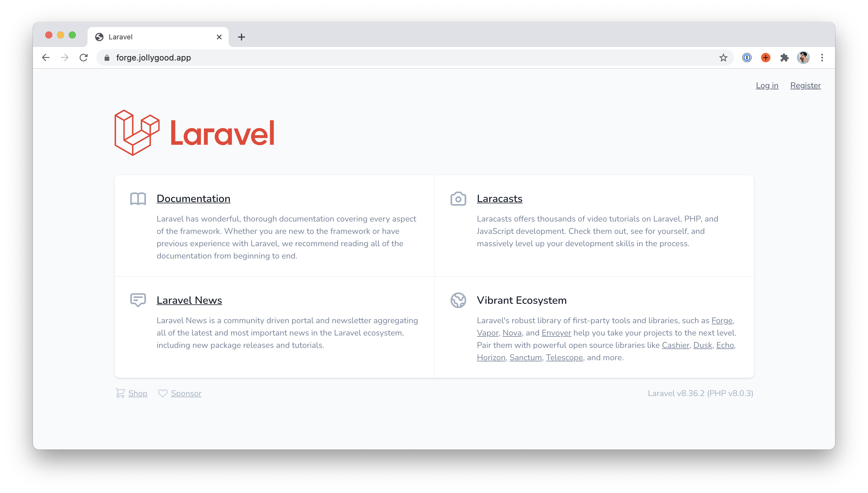Screen dimensions: 868x493
Task: Click the Laravel documentation icon
Action: [x=138, y=199]
